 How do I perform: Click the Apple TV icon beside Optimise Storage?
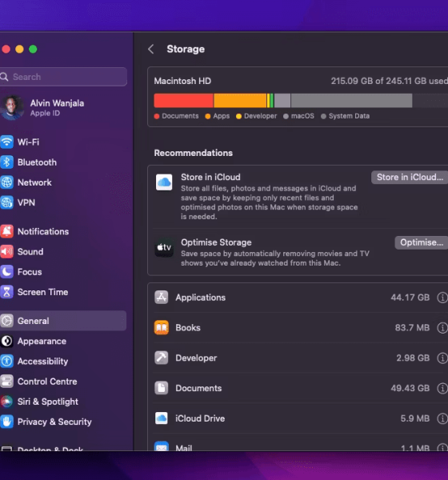tap(164, 247)
